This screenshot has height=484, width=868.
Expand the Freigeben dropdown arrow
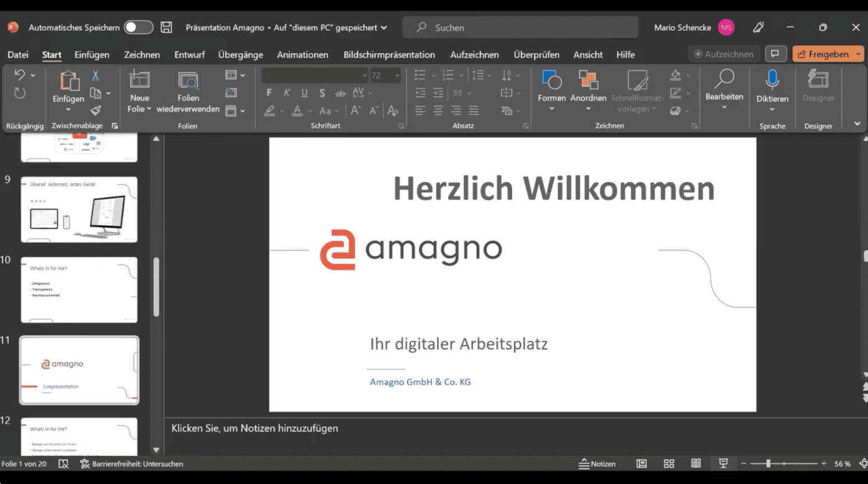858,54
